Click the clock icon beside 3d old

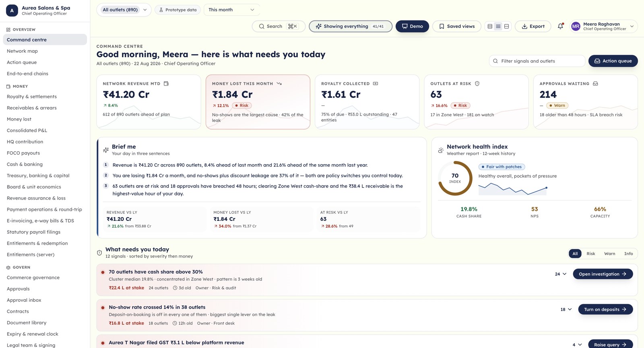click(175, 288)
